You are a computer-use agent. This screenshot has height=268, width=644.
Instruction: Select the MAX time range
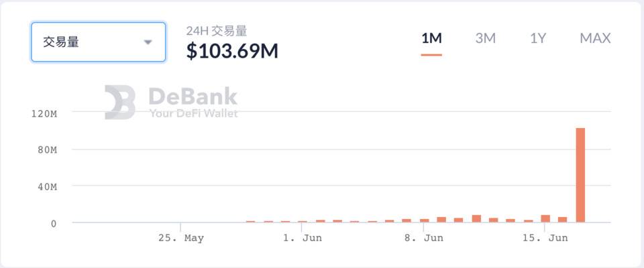[x=595, y=39]
